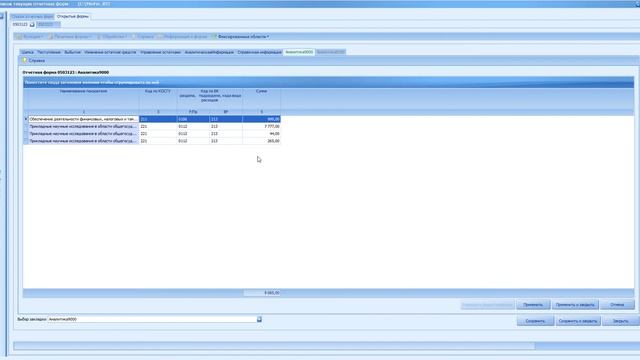
Task: Switch to the Список отчетных форм tab
Action: [32, 16]
